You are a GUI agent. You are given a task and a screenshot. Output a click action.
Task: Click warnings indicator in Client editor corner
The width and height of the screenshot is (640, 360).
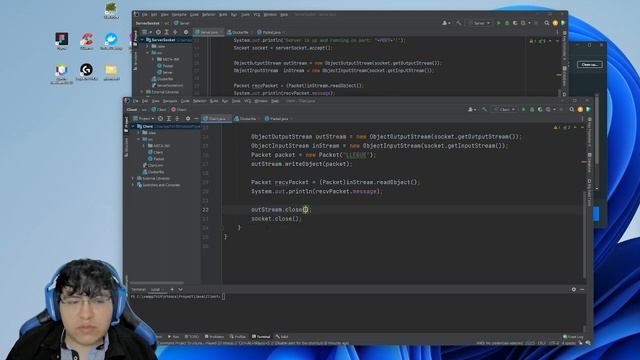pyautogui.click(x=562, y=127)
